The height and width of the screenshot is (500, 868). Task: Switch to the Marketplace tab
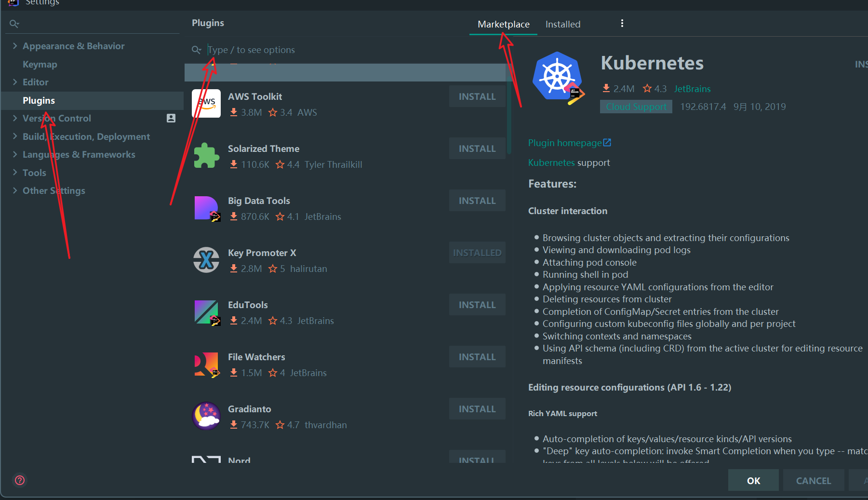(x=504, y=24)
